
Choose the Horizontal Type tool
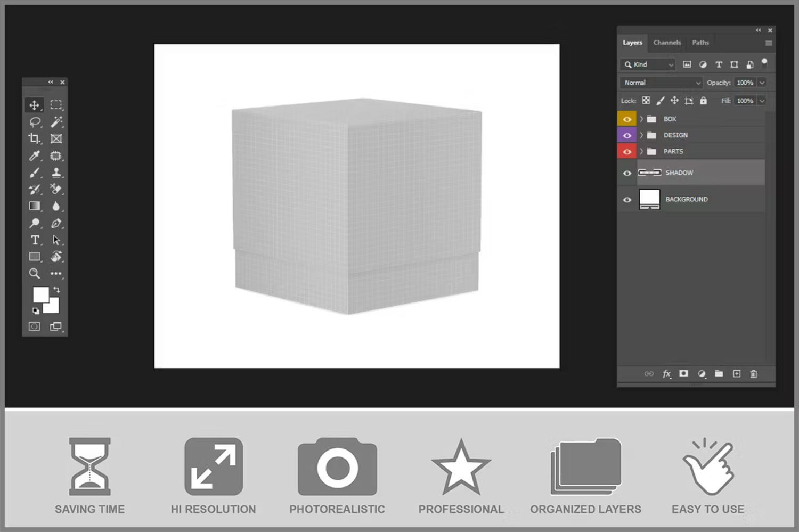tap(35, 240)
